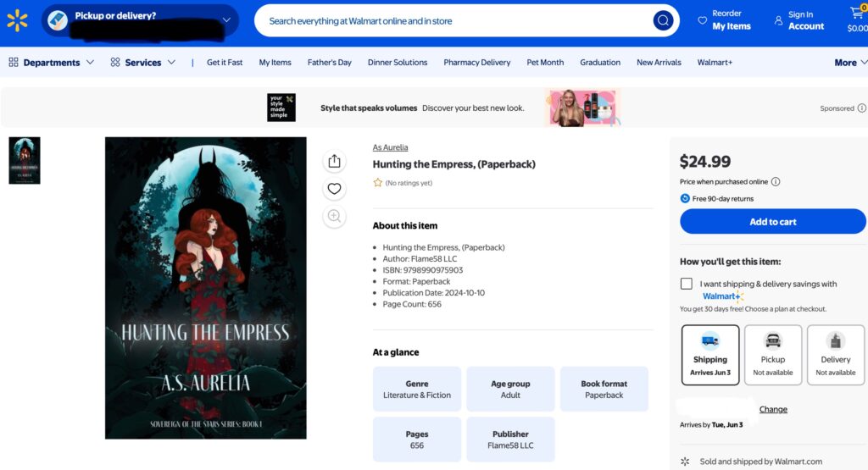
Task: Click the $24.99 price
Action: tap(704, 162)
